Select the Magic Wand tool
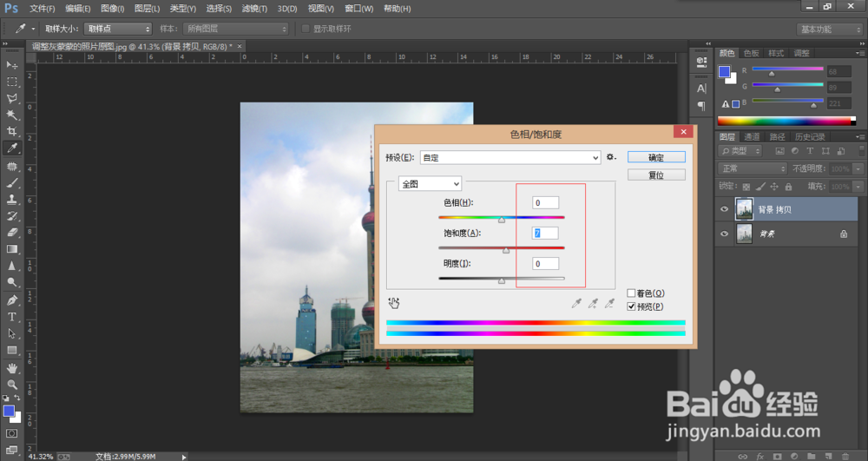Viewport: 868px width, 461px height. [11, 115]
